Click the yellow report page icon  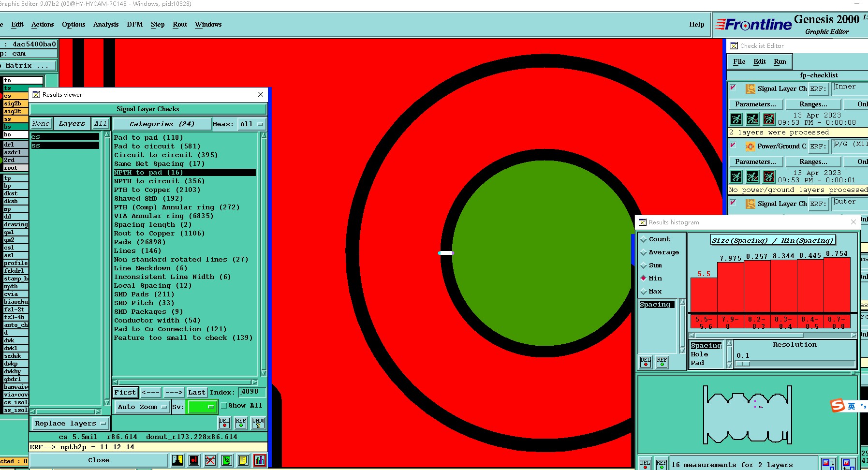click(x=243, y=460)
